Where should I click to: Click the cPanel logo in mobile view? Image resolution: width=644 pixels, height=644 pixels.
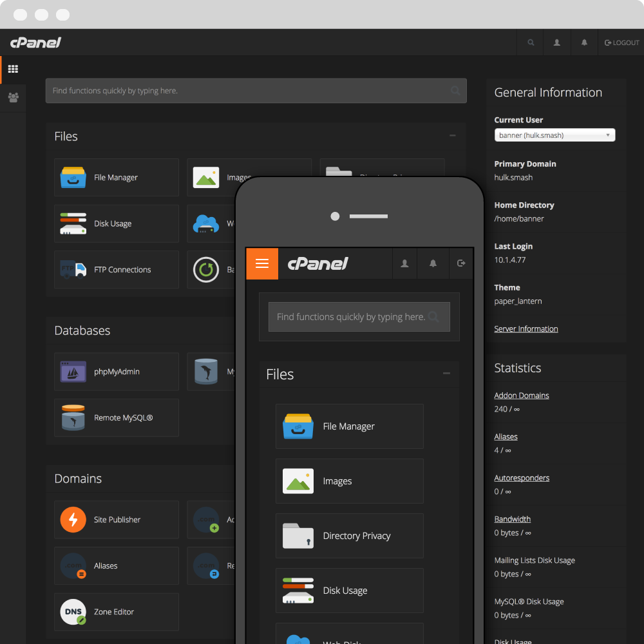pos(317,263)
